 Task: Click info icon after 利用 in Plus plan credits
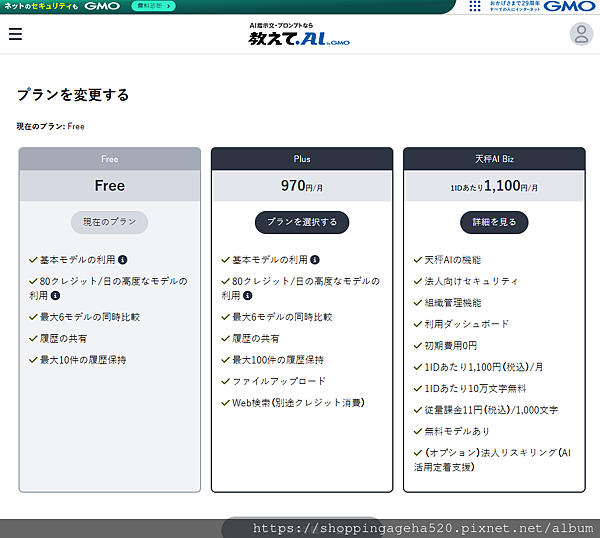point(248,295)
